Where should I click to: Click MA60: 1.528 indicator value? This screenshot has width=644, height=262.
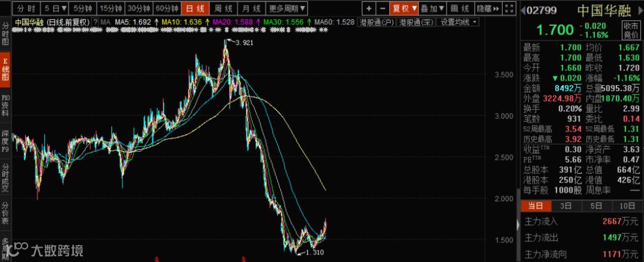[335, 22]
